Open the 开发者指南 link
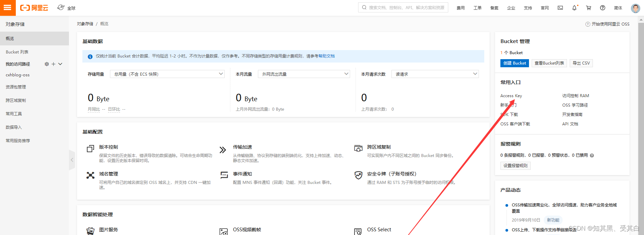Screen dimensions: 644x235 pos(572,115)
